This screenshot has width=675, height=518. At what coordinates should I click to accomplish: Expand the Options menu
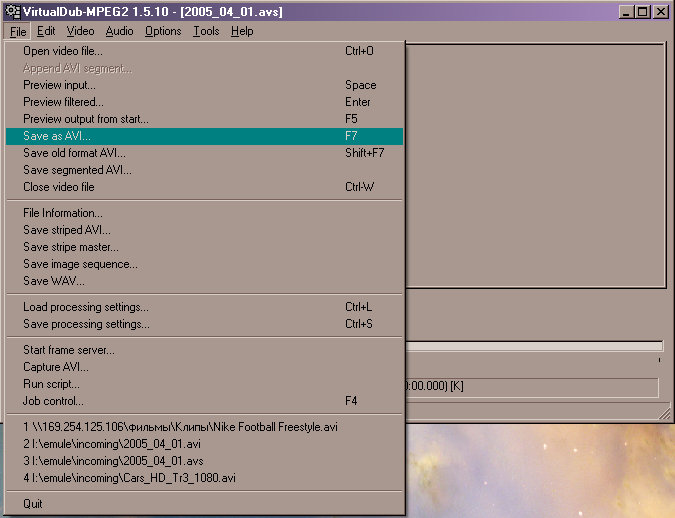[163, 31]
